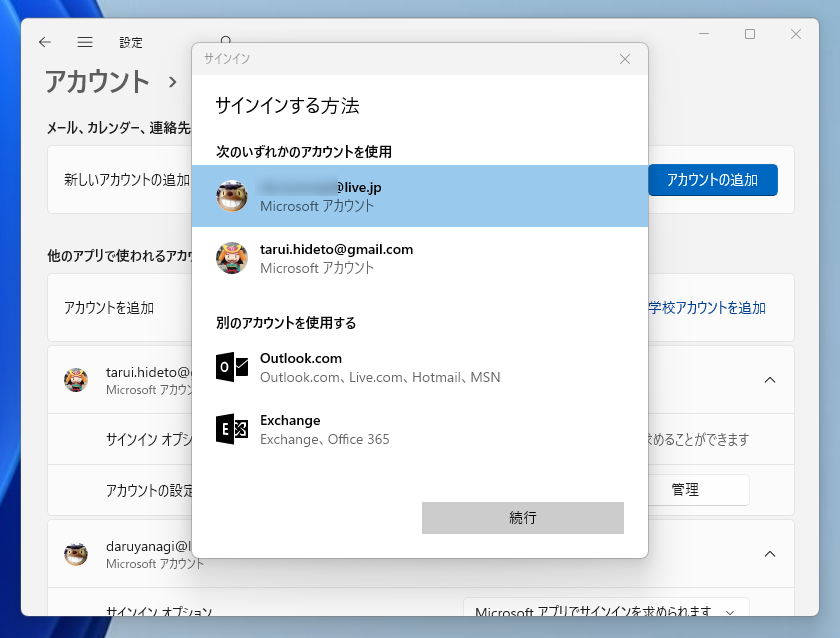840x638 pixels.
Task: Go back using the back arrow
Action: tap(44, 42)
